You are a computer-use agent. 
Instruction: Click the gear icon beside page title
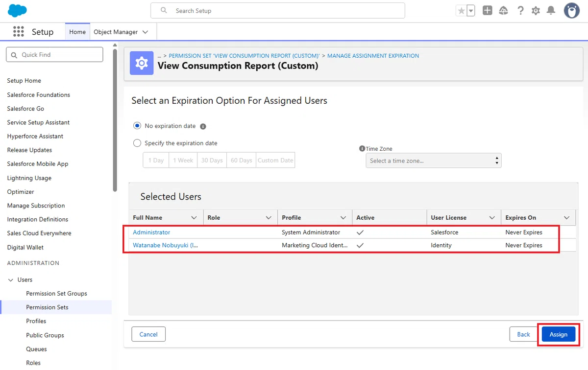(142, 63)
